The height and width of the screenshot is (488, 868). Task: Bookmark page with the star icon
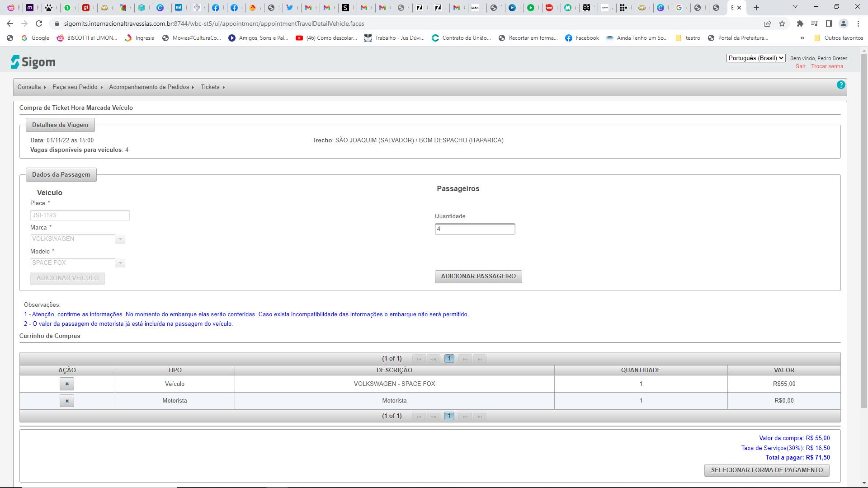782,23
